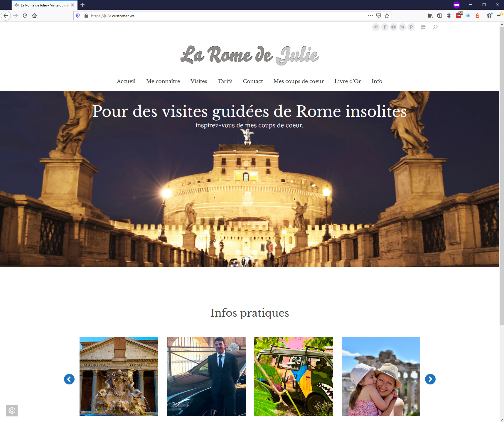Bookmark this page with the star icon
Viewport: 504px width, 422px height.
pyautogui.click(x=387, y=16)
